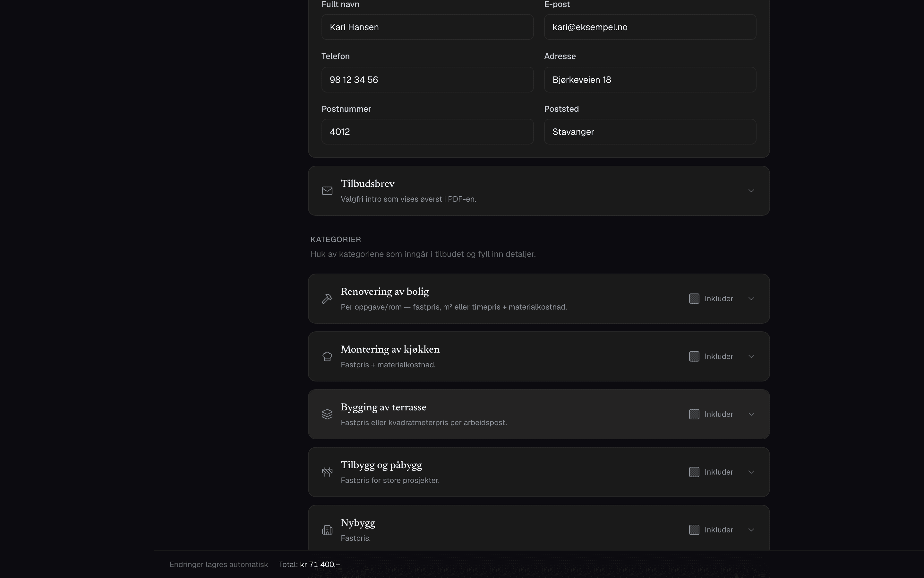Click the Inkluder label for Renovering av bolig
924x578 pixels.
coord(719,299)
